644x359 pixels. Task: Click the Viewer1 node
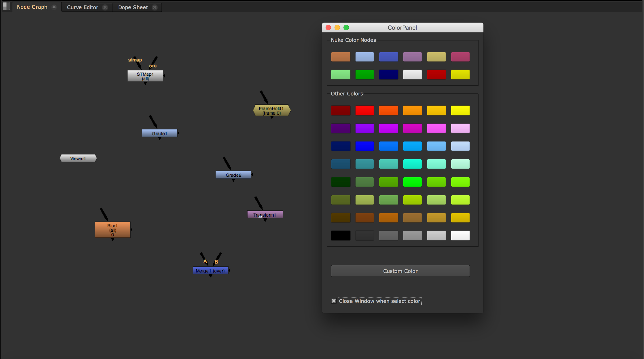[78, 158]
